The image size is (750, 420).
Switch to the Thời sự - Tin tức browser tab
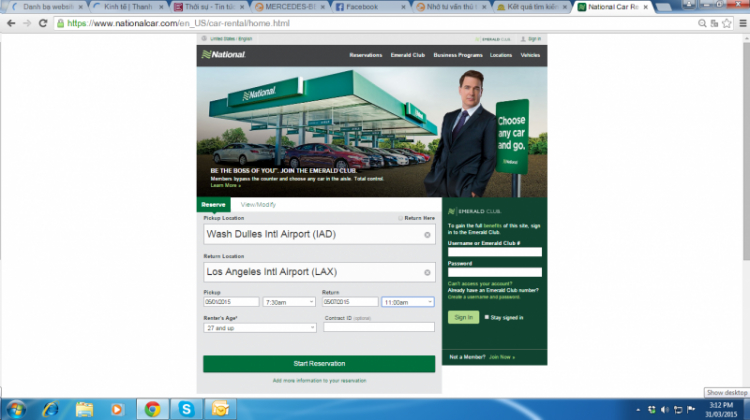210,7
